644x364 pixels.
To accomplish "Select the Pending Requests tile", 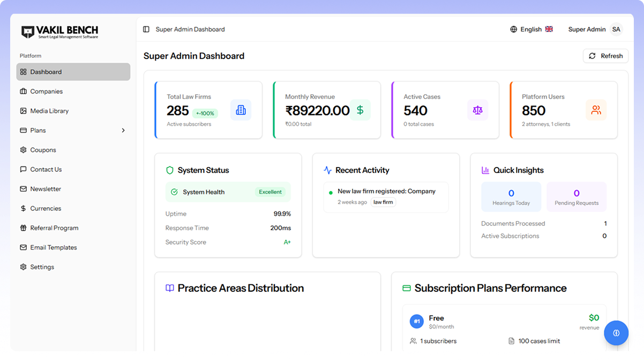I will (x=576, y=197).
